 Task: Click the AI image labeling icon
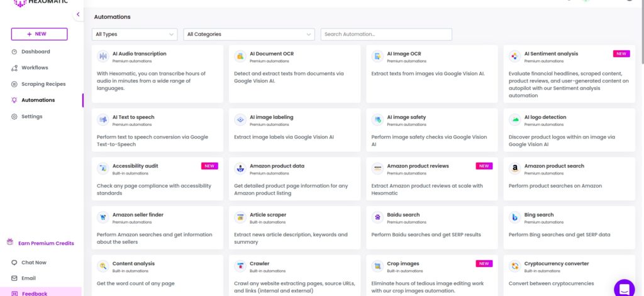pos(240,120)
